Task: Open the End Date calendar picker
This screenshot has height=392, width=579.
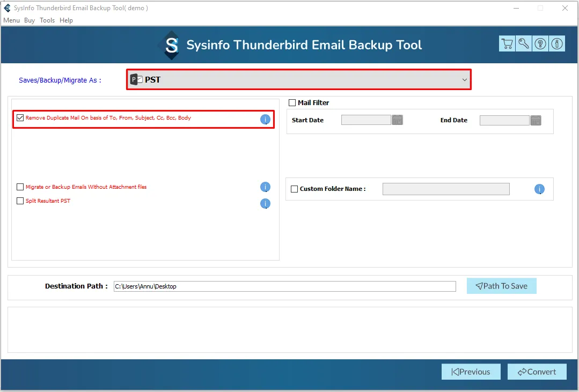Action: 536,120
